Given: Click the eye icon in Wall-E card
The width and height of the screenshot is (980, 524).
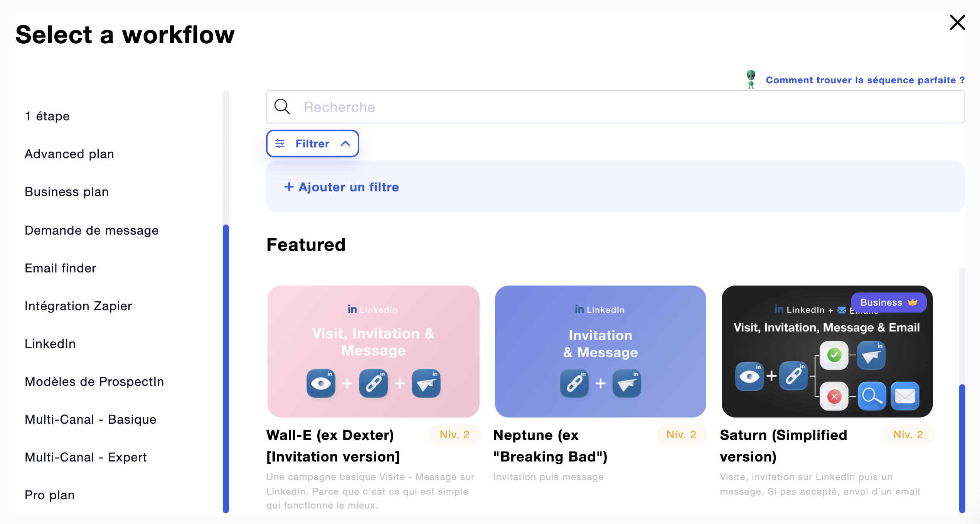Looking at the screenshot, I should tap(321, 383).
